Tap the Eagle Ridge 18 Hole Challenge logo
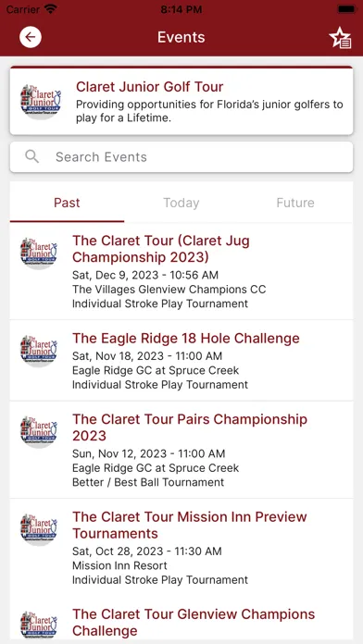The height and width of the screenshot is (644, 363). click(39, 350)
